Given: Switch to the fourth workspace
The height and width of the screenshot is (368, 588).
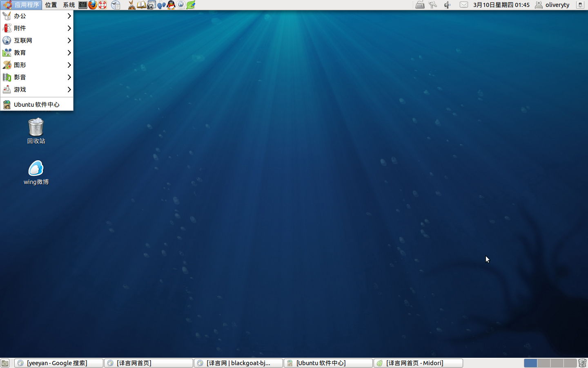Looking at the screenshot, I should (570, 363).
